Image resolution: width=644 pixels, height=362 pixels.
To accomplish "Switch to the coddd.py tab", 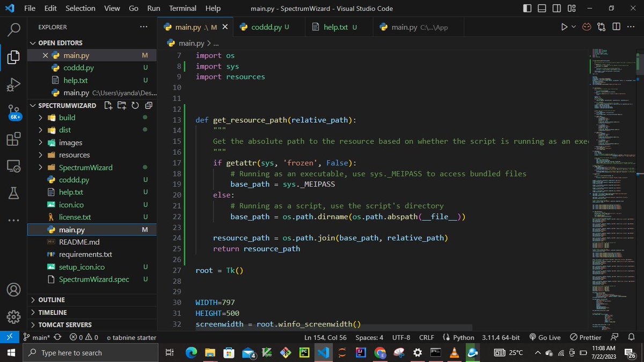I will 270,27.
